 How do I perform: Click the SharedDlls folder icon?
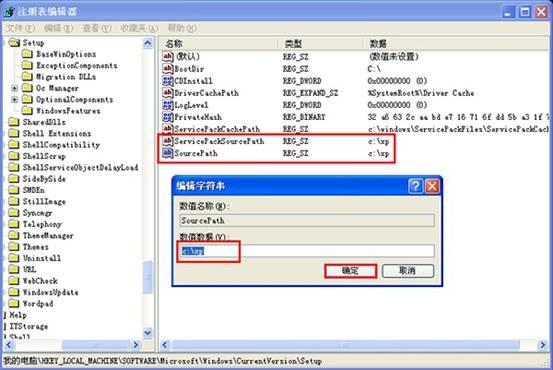pyautogui.click(x=14, y=122)
